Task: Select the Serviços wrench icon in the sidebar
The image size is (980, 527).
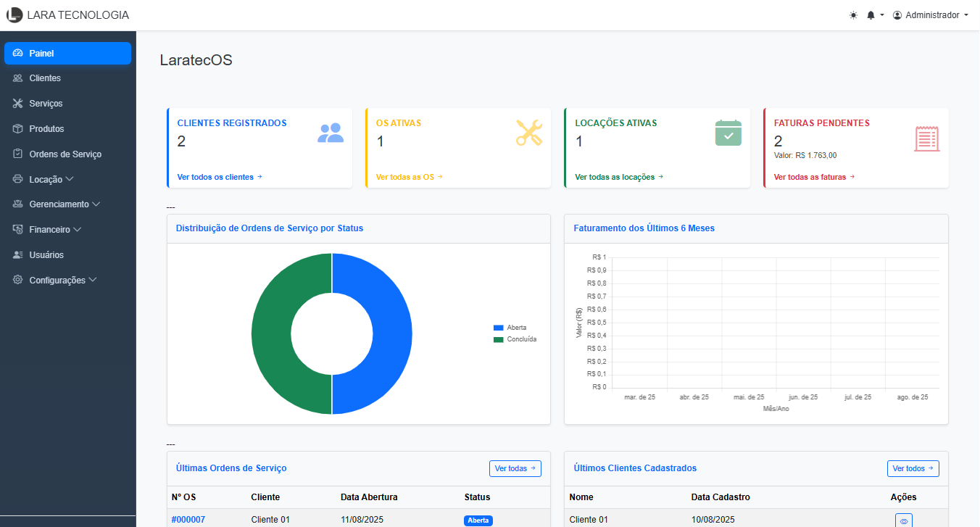Action: [17, 103]
